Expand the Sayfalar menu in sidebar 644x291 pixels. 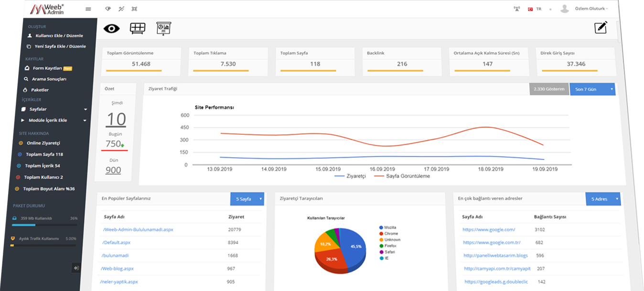54,109
